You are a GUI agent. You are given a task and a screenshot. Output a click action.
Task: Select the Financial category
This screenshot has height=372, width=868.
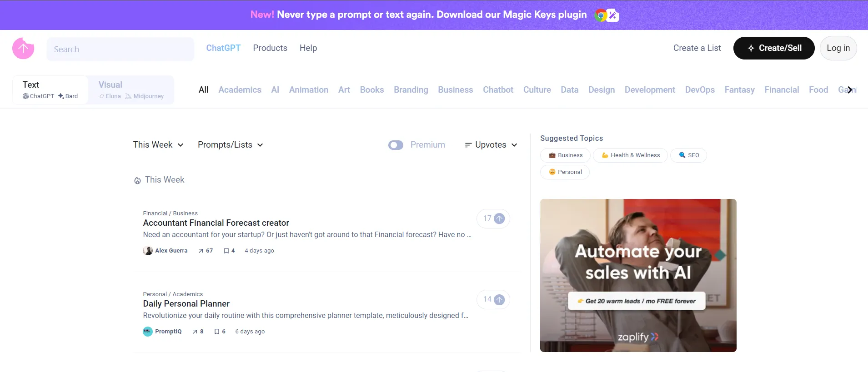click(782, 90)
